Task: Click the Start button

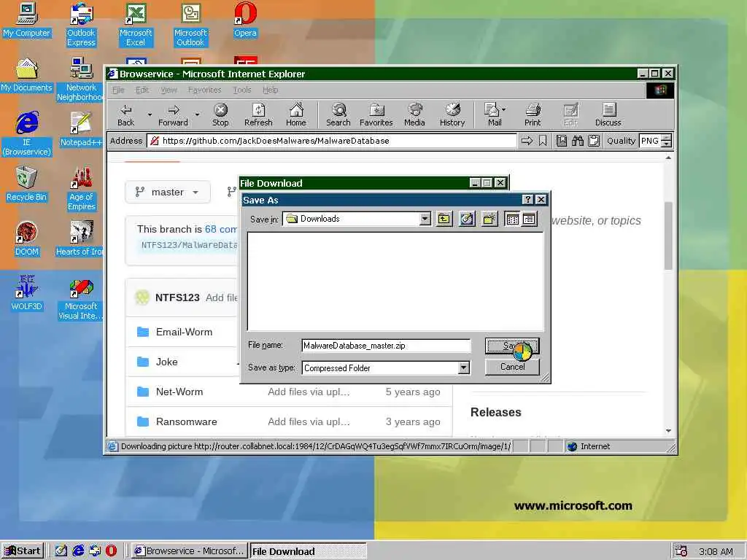Action: (23, 551)
